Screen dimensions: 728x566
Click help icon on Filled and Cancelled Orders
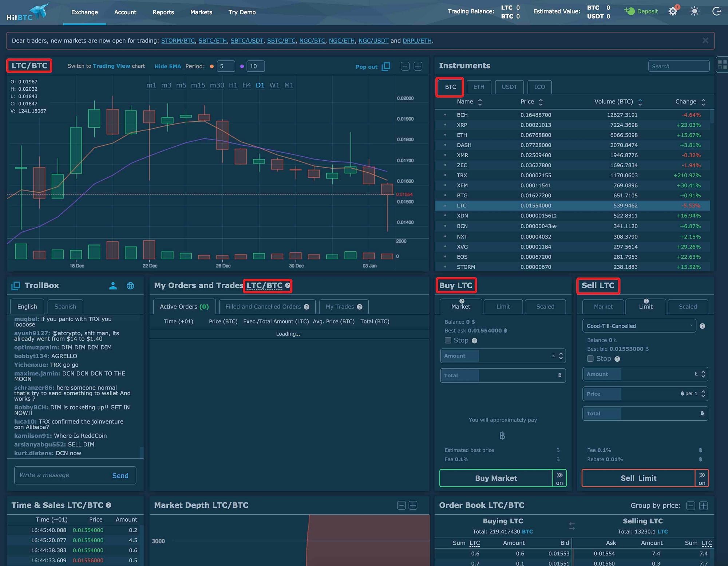(306, 307)
